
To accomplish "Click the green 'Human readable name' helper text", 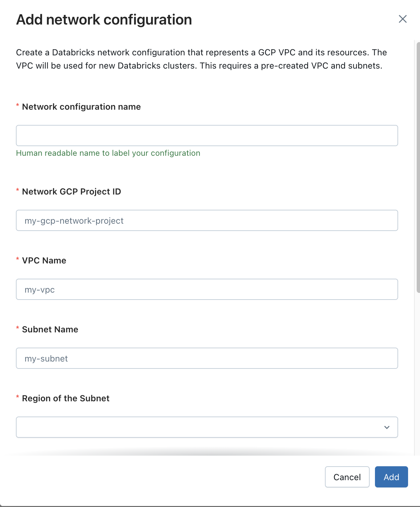I will point(108,153).
